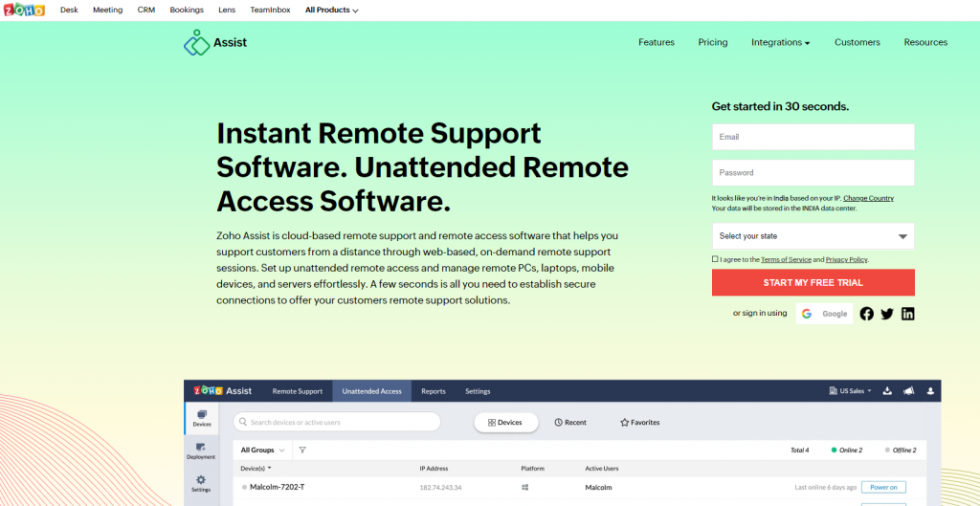The image size is (980, 506).
Task: Switch to the Reports tab
Action: coord(434,391)
